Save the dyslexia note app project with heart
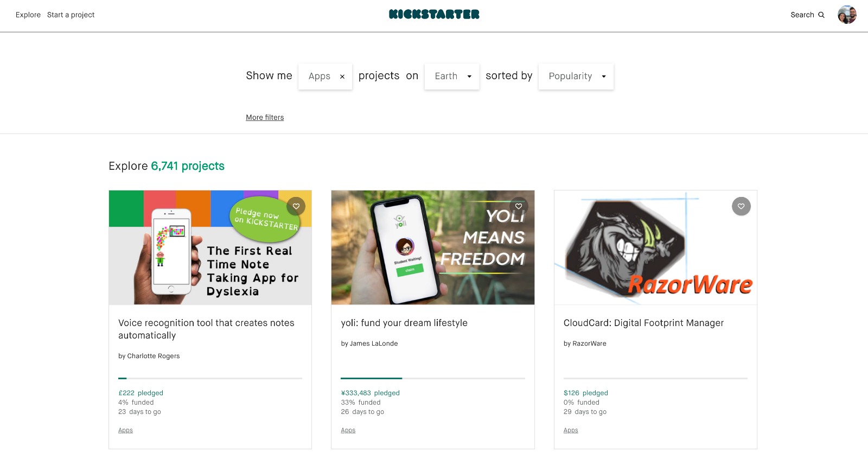Screen dimensions: 868x465 (296, 206)
